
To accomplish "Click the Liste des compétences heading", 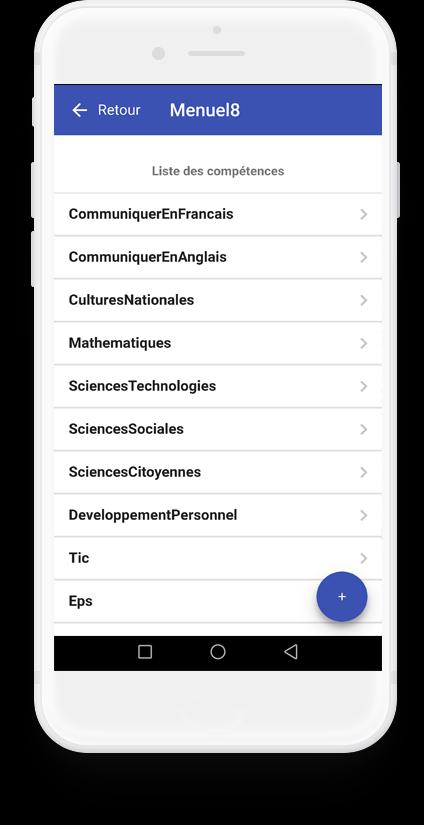I will coord(218,171).
